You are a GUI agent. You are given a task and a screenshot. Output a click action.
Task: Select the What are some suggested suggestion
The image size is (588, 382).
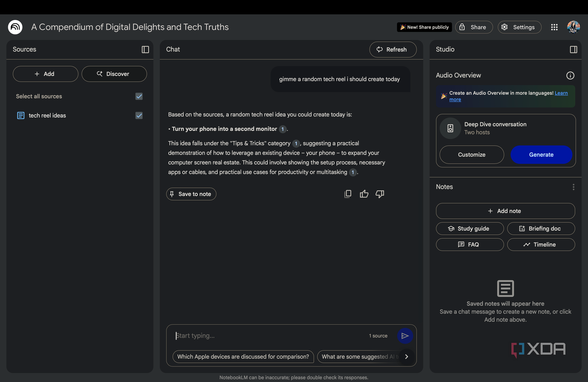click(x=359, y=357)
